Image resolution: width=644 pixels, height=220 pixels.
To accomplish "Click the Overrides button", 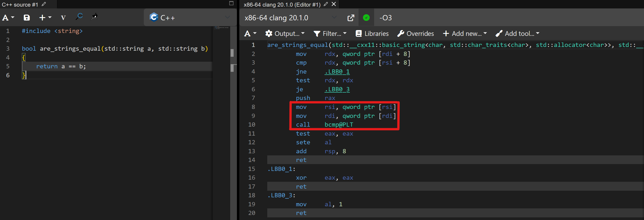I will pyautogui.click(x=416, y=34).
